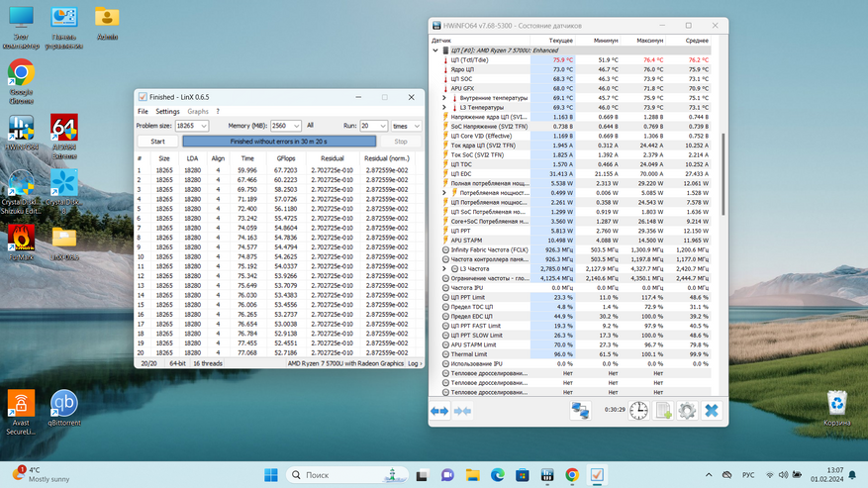Collapse the AMD Ryzen 7 5700U sensor group
Viewport: 868px width, 488px height.
pos(435,50)
